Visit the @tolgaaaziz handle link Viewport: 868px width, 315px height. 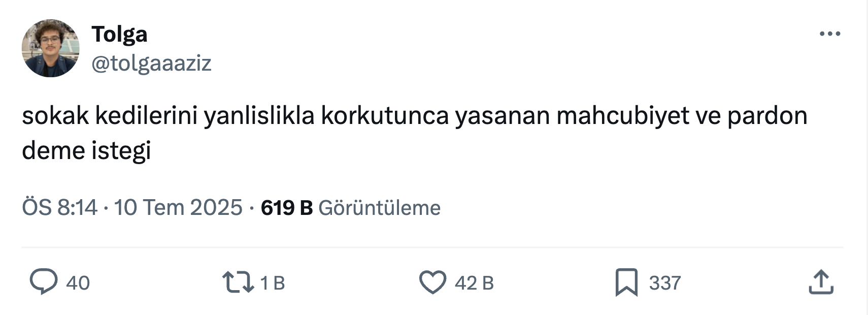151,64
